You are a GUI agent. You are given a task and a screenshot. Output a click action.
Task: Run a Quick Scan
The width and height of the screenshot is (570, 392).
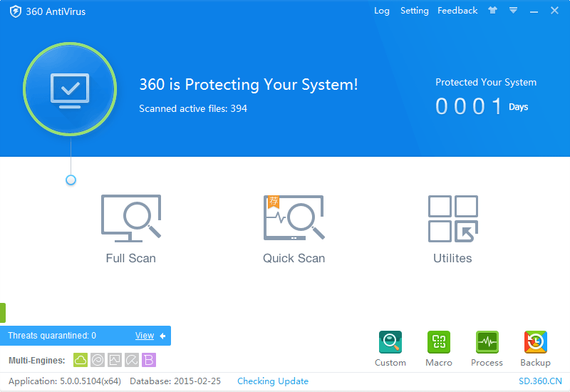(294, 229)
